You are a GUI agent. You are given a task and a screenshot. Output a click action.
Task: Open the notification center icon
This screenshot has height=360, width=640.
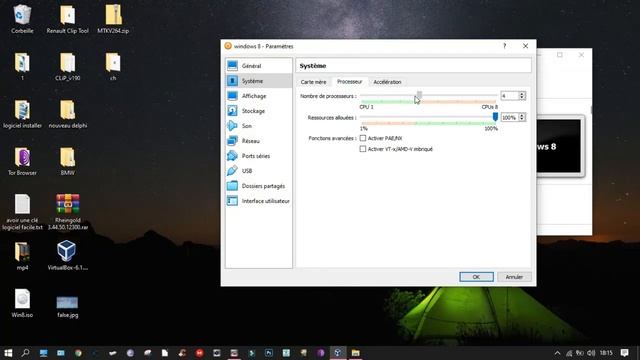[x=624, y=353]
